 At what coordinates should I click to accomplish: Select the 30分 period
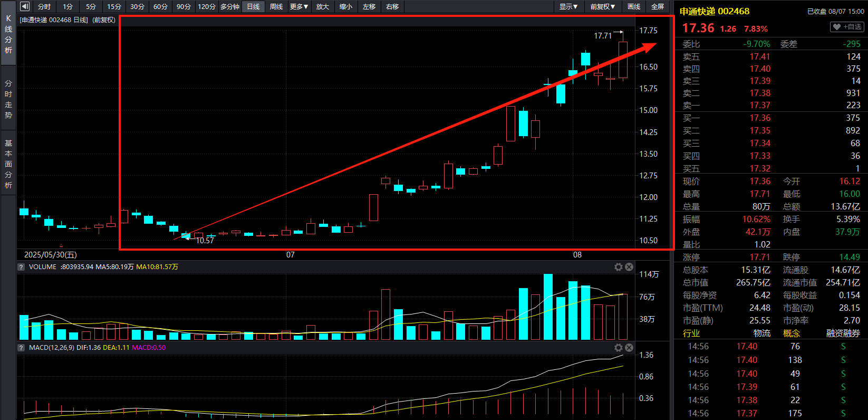137,6
